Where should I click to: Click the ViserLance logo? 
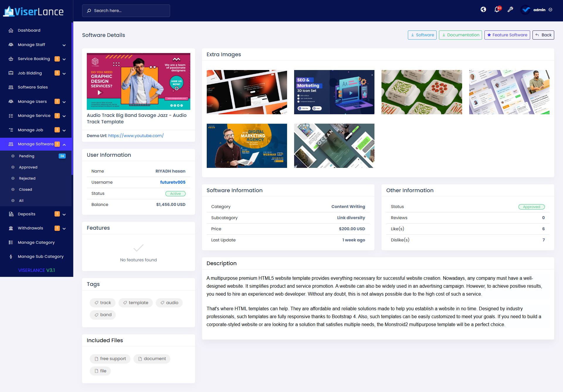[33, 11]
